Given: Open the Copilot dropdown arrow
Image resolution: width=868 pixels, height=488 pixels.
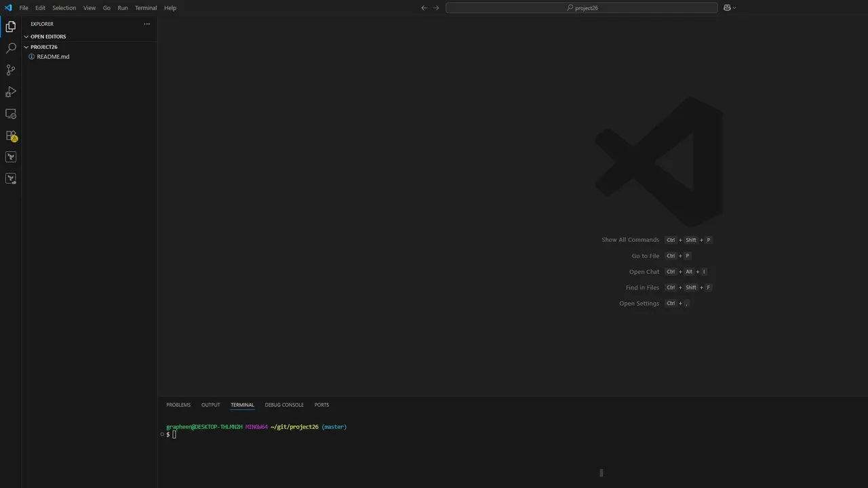Looking at the screenshot, I should pyautogui.click(x=734, y=8).
